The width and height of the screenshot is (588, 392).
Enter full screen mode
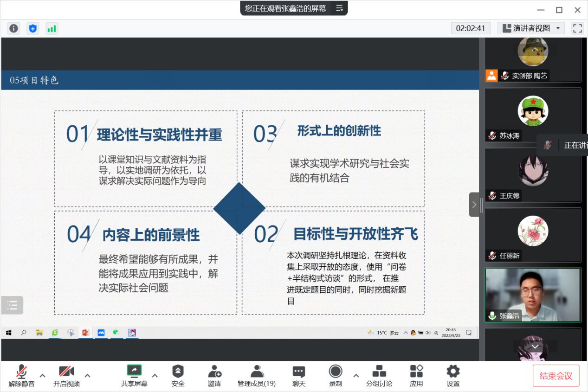coord(577,28)
